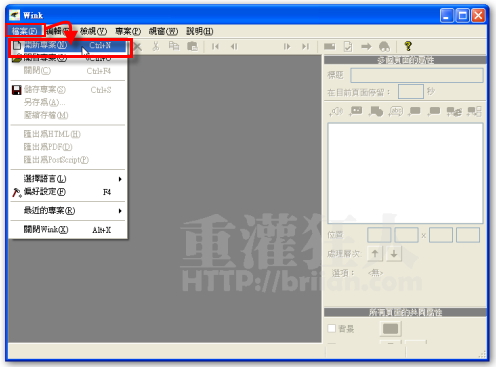Open the 說明(H) menu
Image resolution: width=496 pixels, height=367 pixels.
[200, 31]
